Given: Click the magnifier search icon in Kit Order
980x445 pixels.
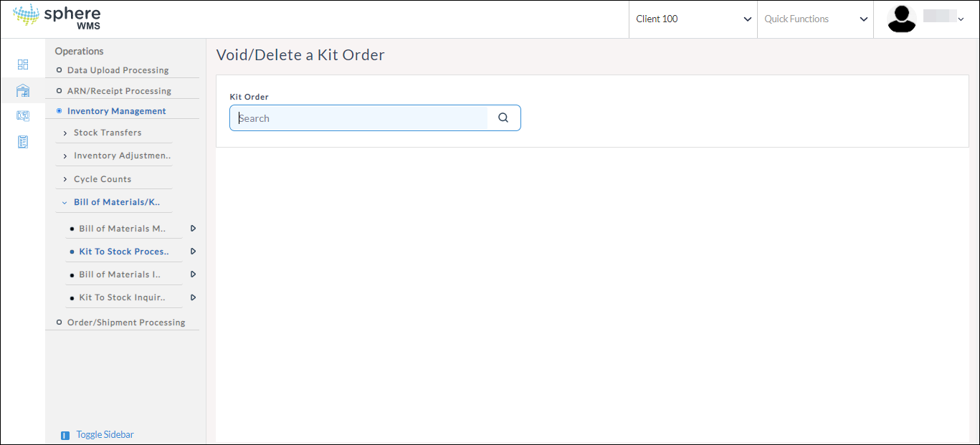Looking at the screenshot, I should 503,118.
